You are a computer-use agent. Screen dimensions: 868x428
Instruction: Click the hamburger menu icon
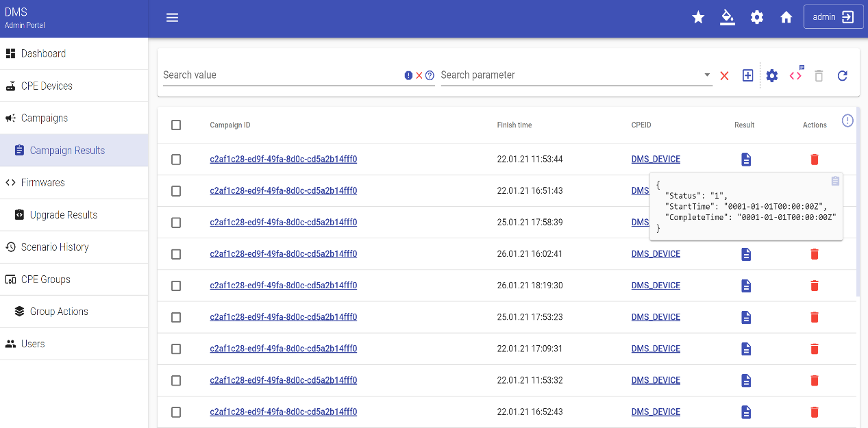[x=172, y=18]
